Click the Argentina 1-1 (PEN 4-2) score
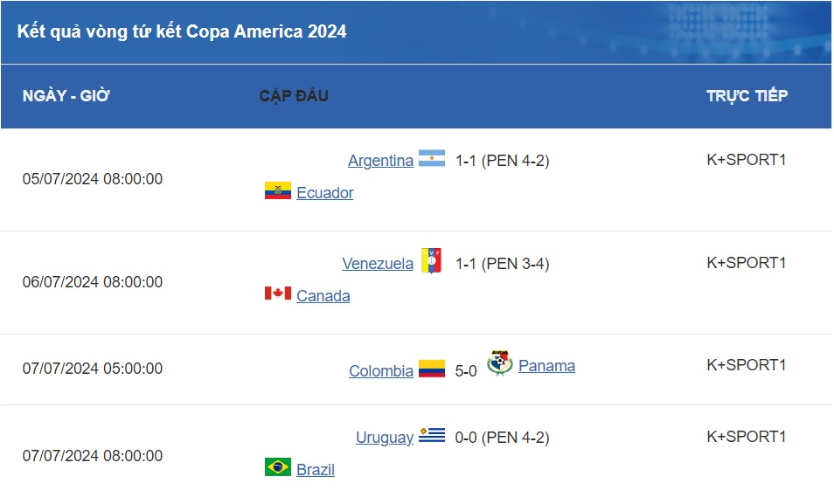Viewport: 834px width, 504px height. (x=502, y=161)
